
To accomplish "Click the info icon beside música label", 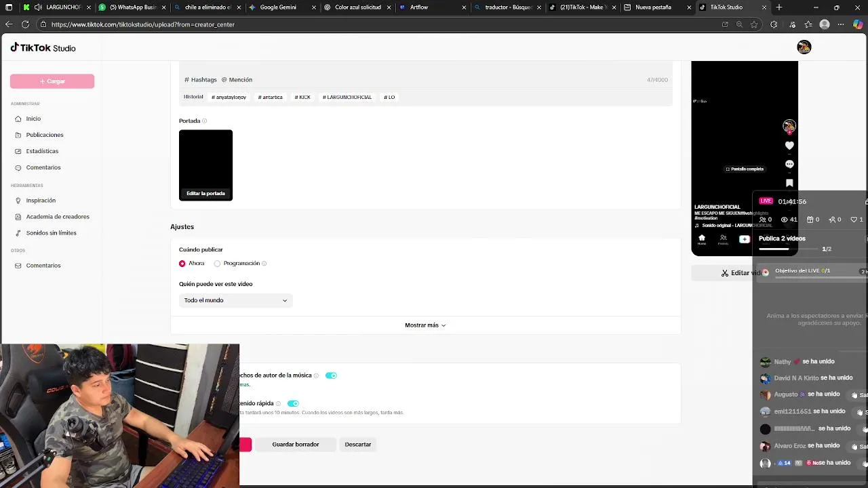I will pyautogui.click(x=316, y=375).
